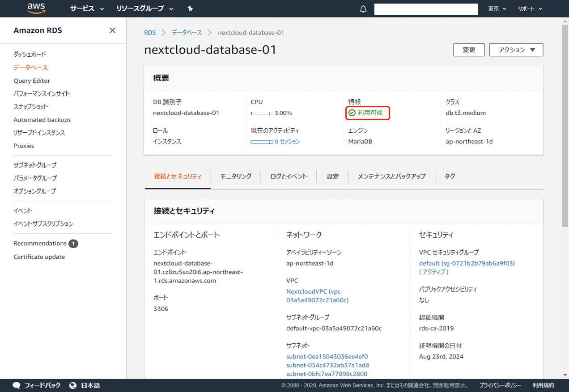Click the feedback speech bubble icon

point(17,385)
